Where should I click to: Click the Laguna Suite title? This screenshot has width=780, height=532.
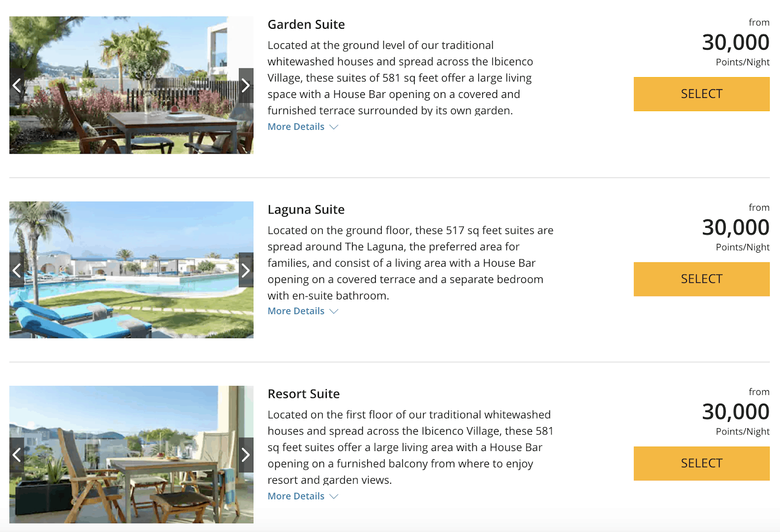pos(306,210)
